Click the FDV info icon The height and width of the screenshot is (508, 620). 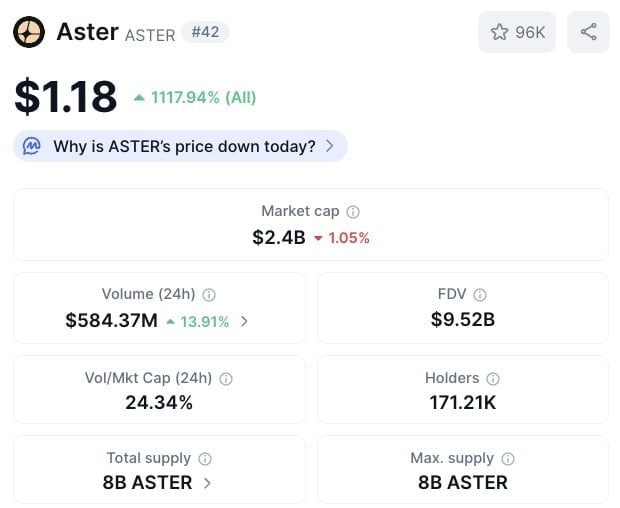pos(480,295)
